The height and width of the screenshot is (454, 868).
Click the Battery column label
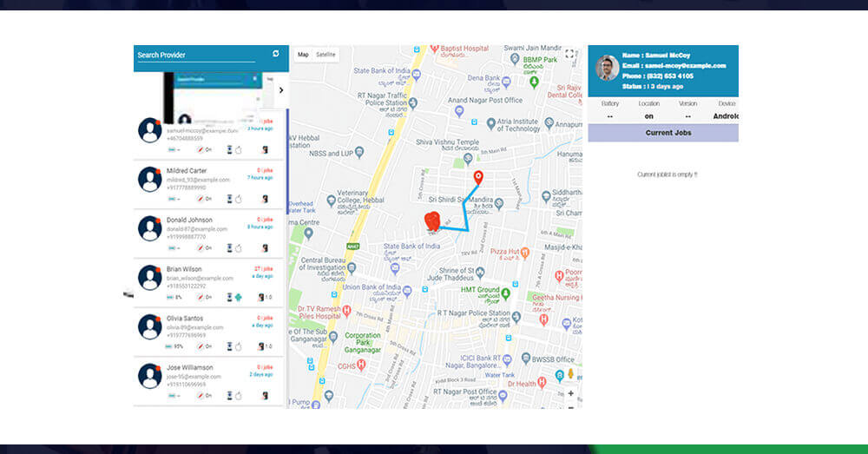[610, 103]
